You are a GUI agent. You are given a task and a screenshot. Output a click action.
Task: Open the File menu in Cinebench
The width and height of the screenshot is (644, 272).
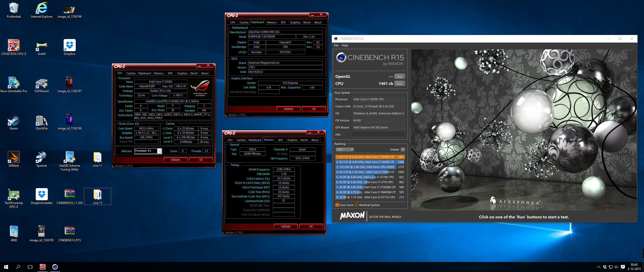[336, 45]
